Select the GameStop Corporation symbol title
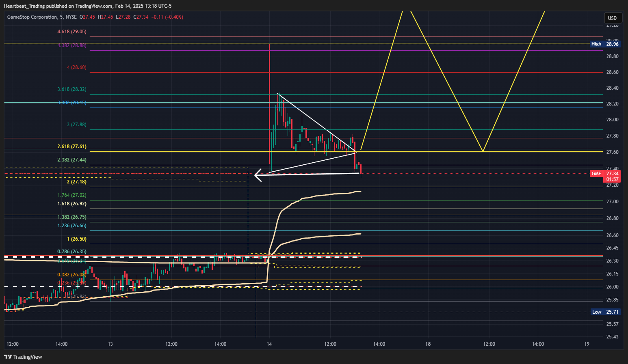Viewport: 628px width, 364px height. point(32,17)
